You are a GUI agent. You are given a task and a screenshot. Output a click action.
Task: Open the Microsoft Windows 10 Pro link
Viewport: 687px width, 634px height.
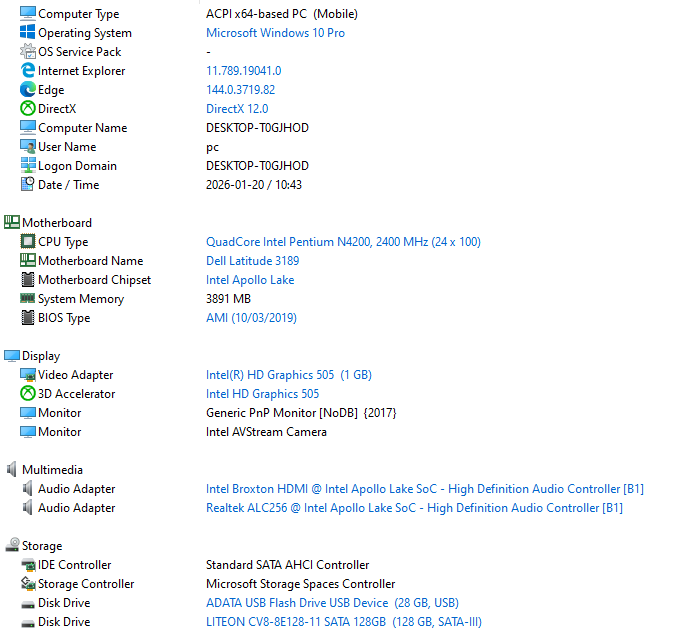pos(275,33)
